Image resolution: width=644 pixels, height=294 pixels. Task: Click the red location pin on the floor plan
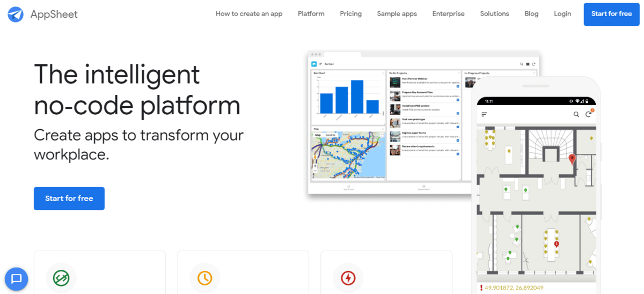(572, 159)
